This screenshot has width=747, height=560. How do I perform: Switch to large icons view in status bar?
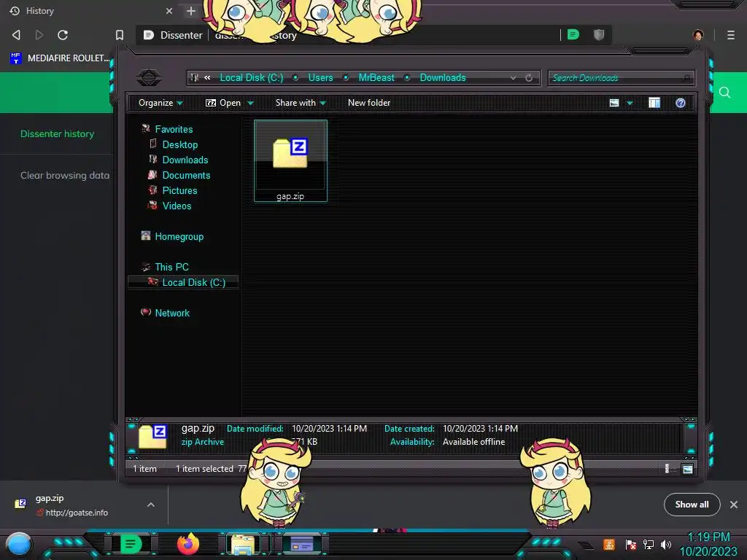click(x=687, y=469)
